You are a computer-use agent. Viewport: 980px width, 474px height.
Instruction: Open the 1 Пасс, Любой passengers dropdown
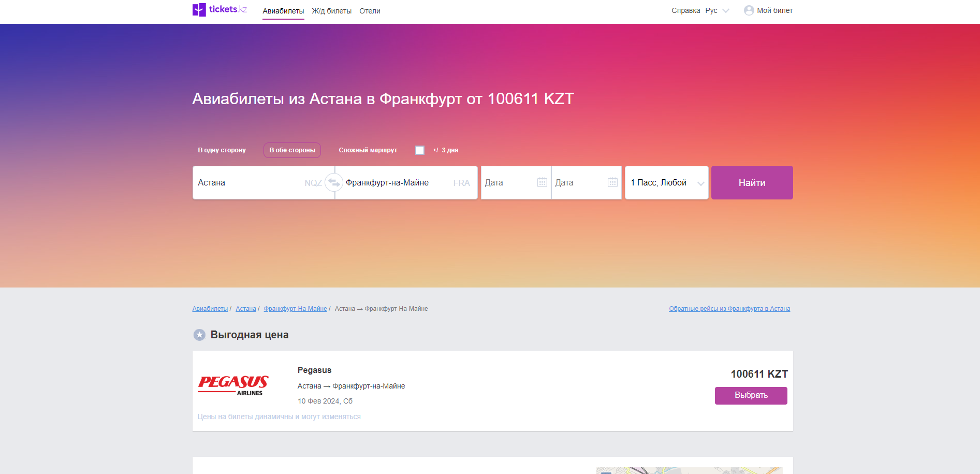pyautogui.click(x=667, y=182)
